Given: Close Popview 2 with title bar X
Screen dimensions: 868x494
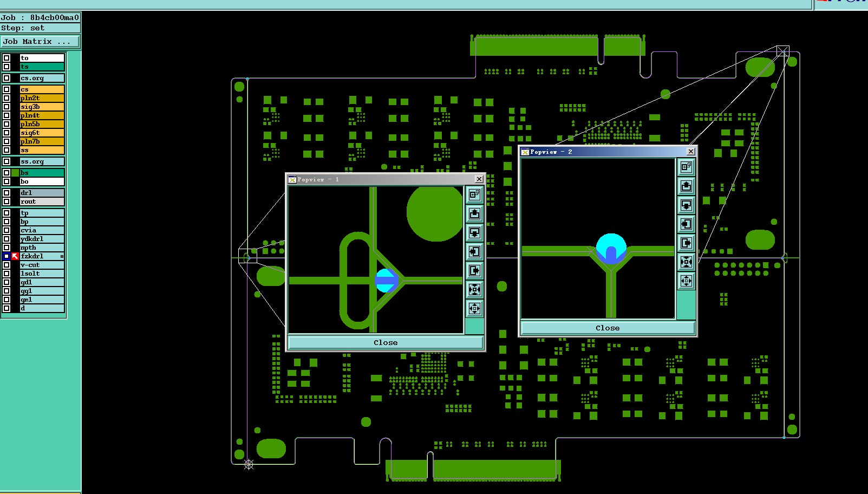Looking at the screenshot, I should pos(690,152).
